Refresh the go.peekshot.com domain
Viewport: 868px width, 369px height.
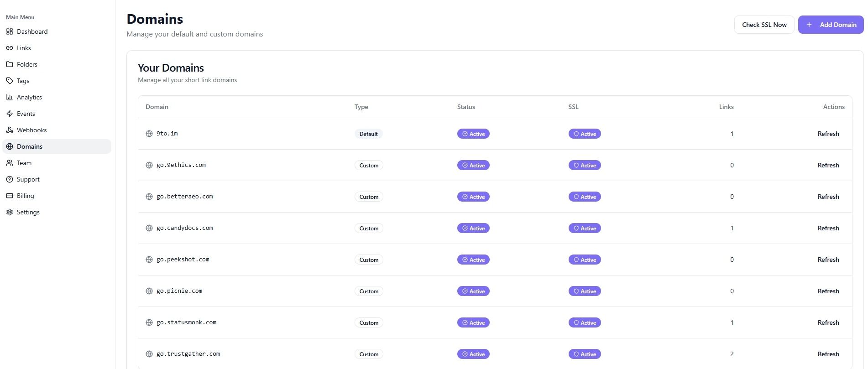pos(828,260)
